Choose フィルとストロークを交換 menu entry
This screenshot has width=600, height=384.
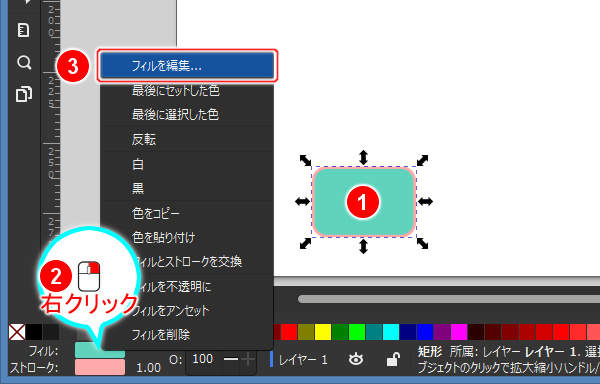(187, 262)
